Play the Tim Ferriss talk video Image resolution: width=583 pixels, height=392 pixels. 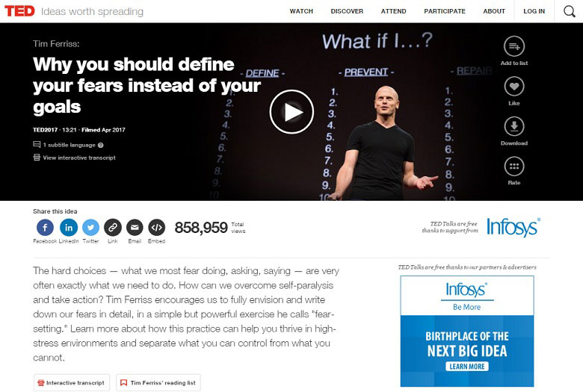tap(291, 111)
